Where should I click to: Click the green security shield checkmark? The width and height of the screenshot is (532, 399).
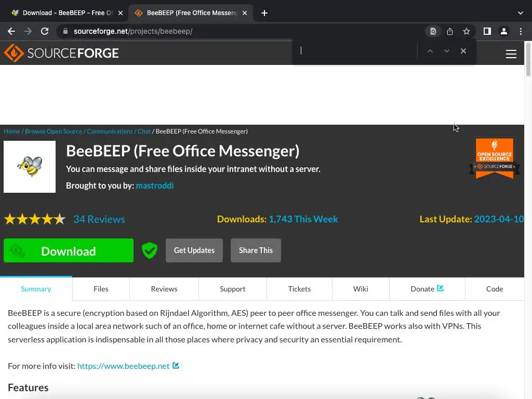pyautogui.click(x=149, y=251)
